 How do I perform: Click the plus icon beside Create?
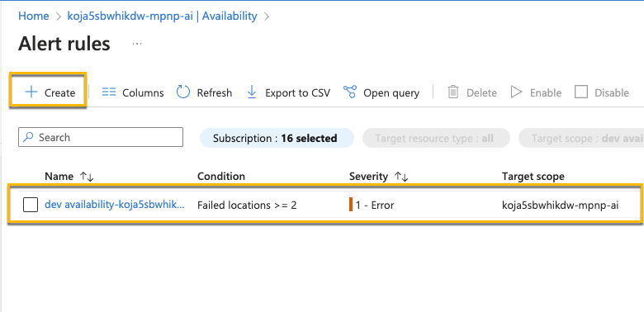[31, 92]
